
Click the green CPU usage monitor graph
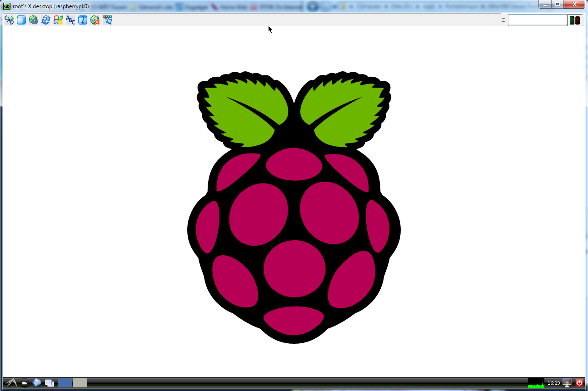[x=536, y=383]
